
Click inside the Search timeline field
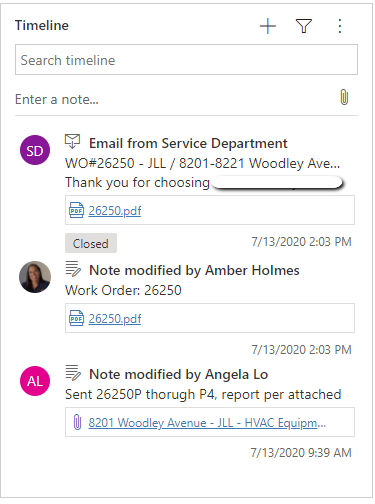(x=186, y=60)
